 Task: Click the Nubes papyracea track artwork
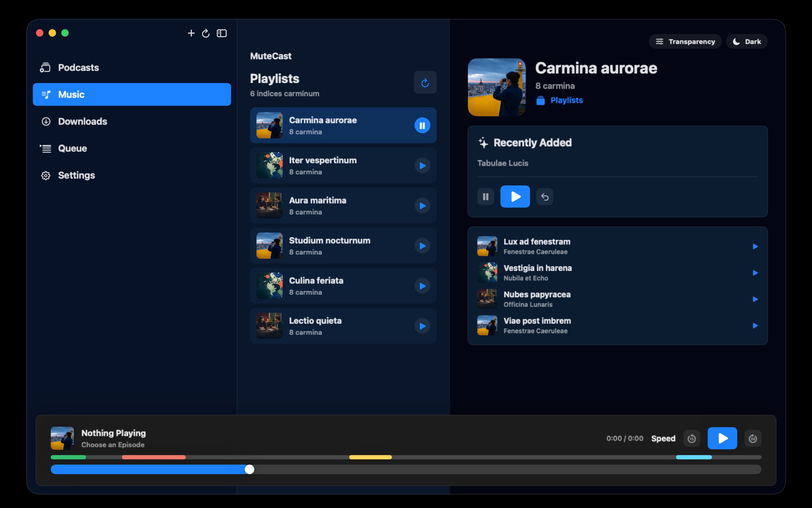point(487,299)
